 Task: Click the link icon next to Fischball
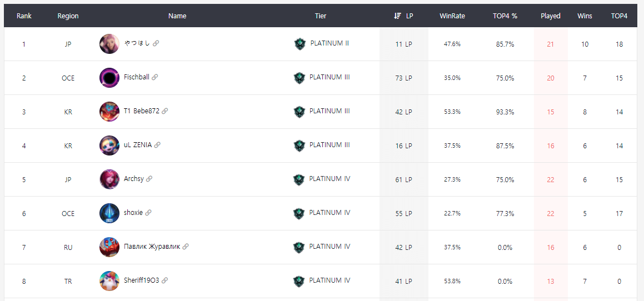point(155,77)
